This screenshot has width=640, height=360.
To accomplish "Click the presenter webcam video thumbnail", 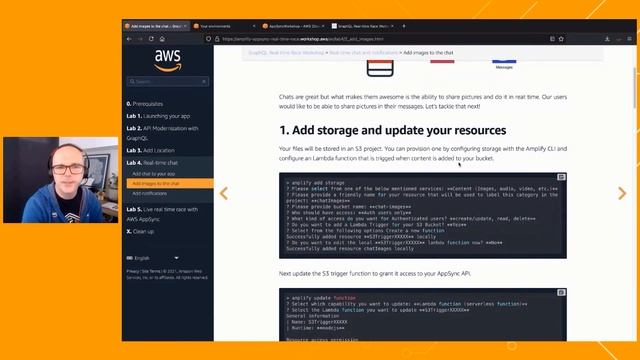I will (60, 180).
